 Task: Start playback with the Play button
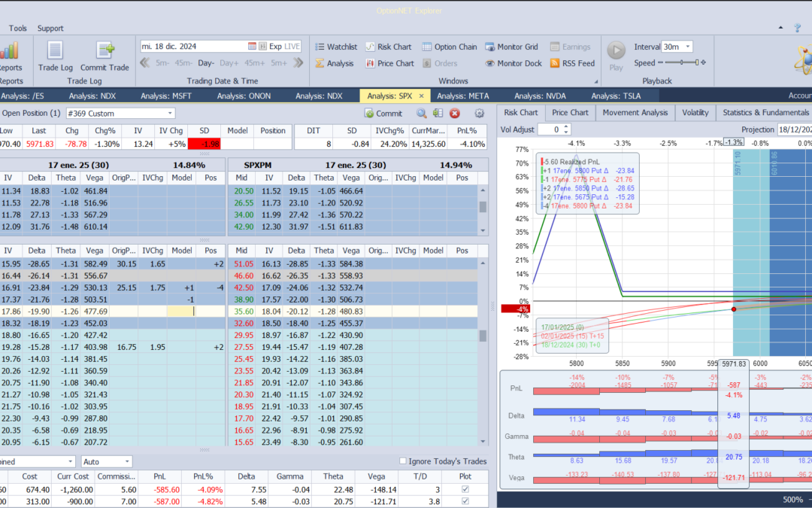616,56
